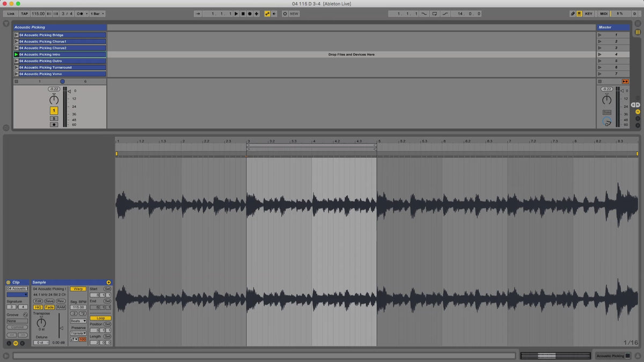Click the Stop All Clips button on Master
Image resolution: width=644 pixels, height=362 pixels.
[x=625, y=82]
